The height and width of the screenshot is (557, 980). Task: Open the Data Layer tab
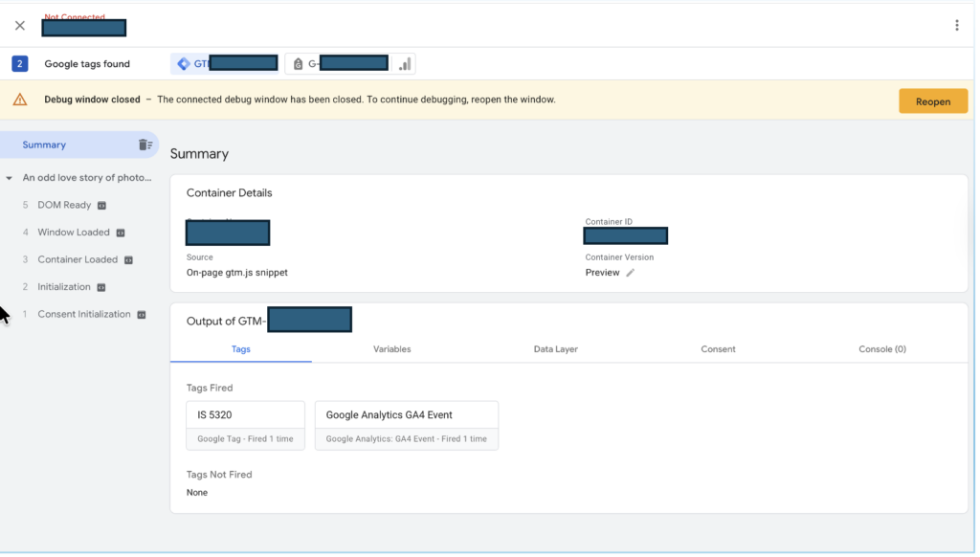(x=555, y=349)
